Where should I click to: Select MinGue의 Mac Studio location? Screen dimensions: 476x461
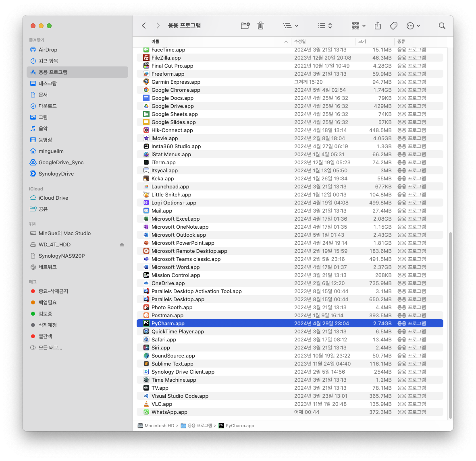(77, 233)
